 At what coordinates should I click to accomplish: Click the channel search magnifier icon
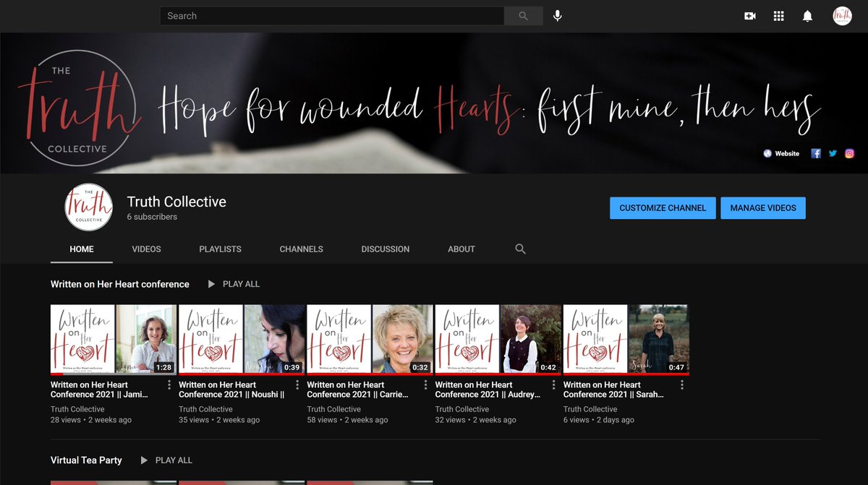tap(520, 249)
